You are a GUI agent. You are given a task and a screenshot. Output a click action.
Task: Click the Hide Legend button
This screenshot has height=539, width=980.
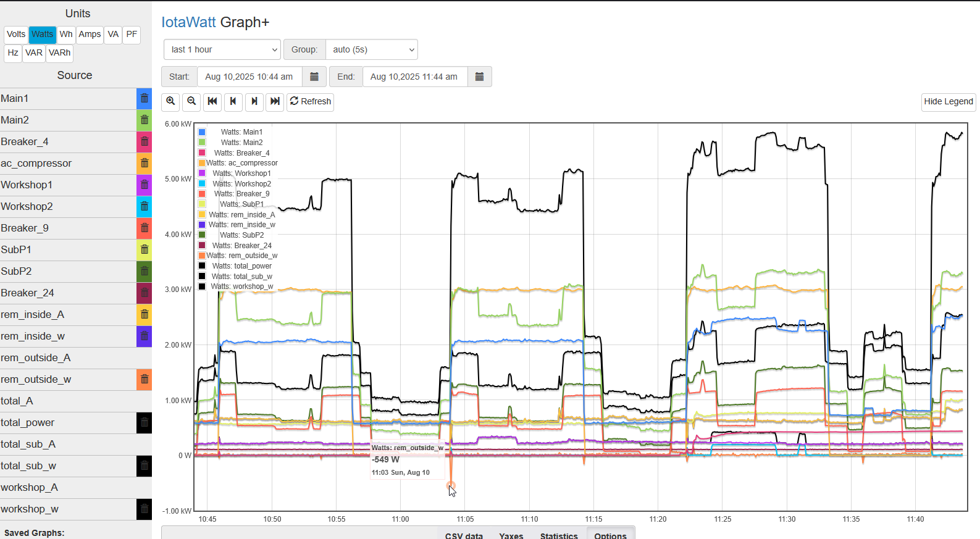[x=948, y=101]
